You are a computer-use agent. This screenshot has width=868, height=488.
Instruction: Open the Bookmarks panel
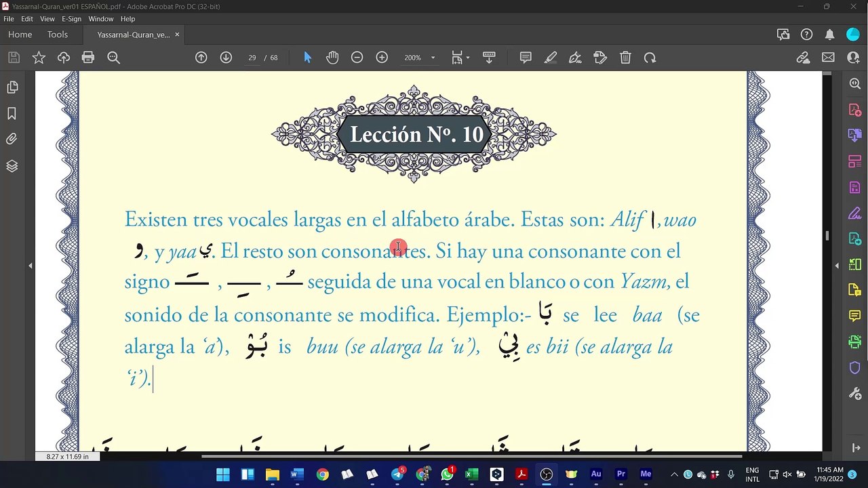tap(12, 113)
